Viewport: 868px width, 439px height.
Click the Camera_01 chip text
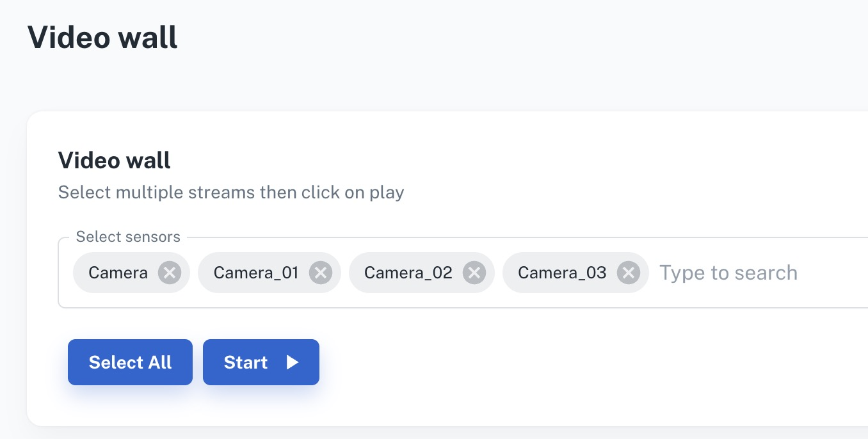(256, 273)
